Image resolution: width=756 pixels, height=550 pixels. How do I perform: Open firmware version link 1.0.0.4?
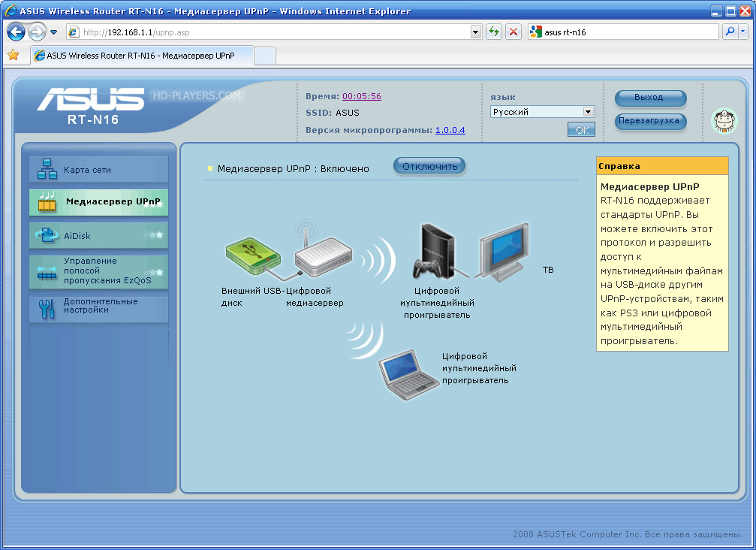(x=450, y=130)
